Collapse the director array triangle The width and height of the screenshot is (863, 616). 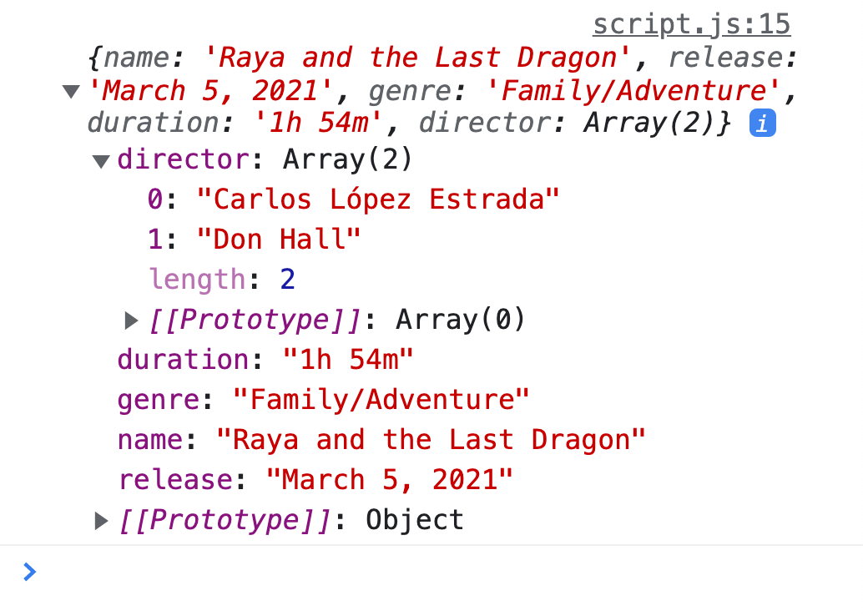(x=101, y=160)
